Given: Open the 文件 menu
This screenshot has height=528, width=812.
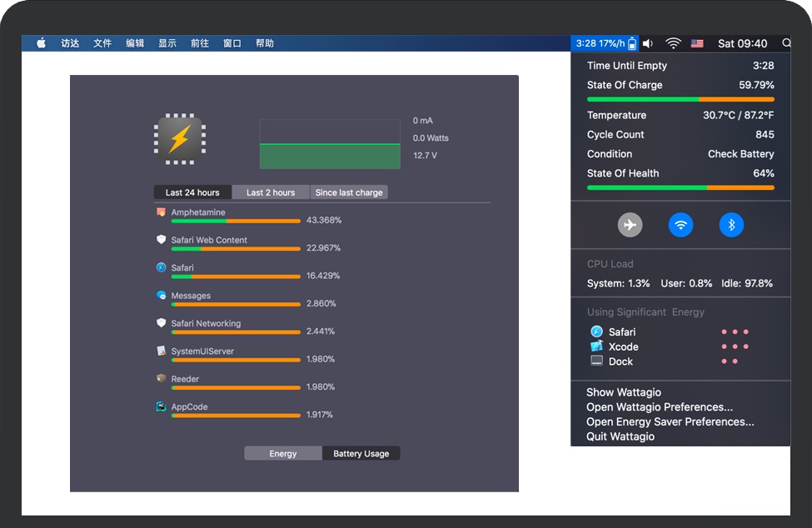Looking at the screenshot, I should pos(102,42).
